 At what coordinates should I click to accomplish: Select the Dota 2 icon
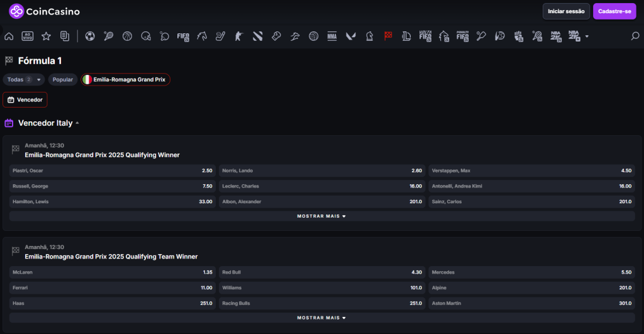point(257,36)
